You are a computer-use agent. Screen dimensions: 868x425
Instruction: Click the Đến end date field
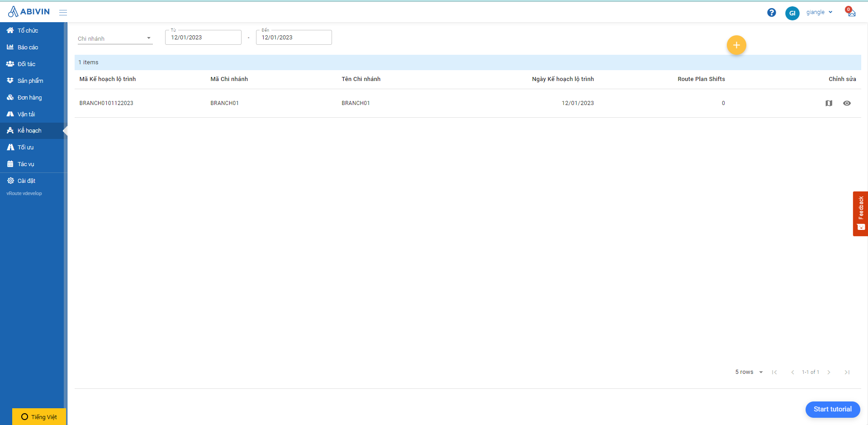[294, 38]
